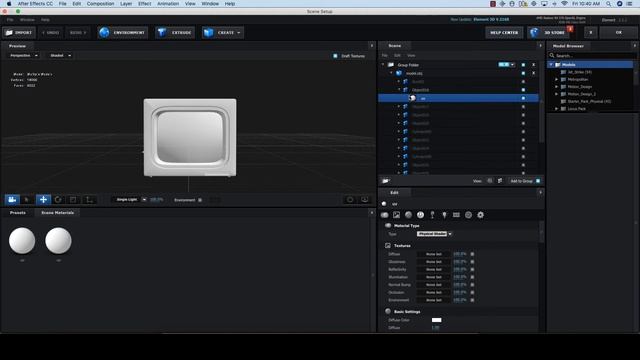Collapse the Group Folder tree
This screenshot has height=360, width=640.
pyautogui.click(x=383, y=65)
